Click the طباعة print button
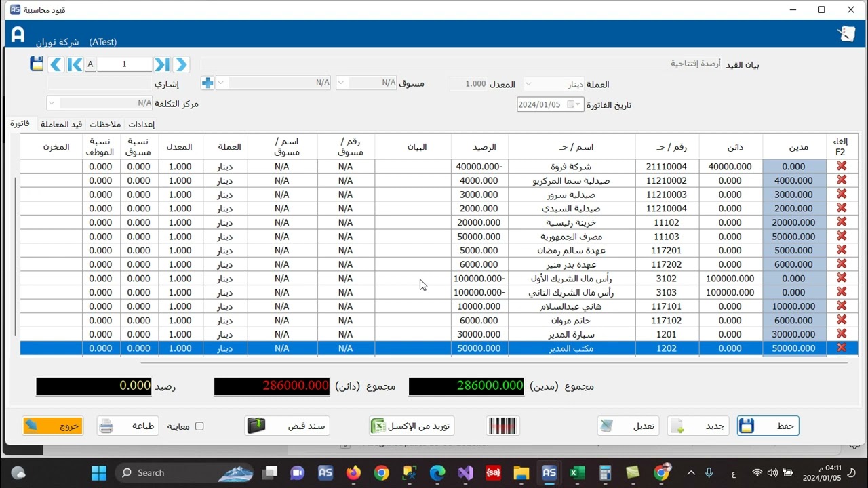This screenshot has height=488, width=868. (127, 426)
